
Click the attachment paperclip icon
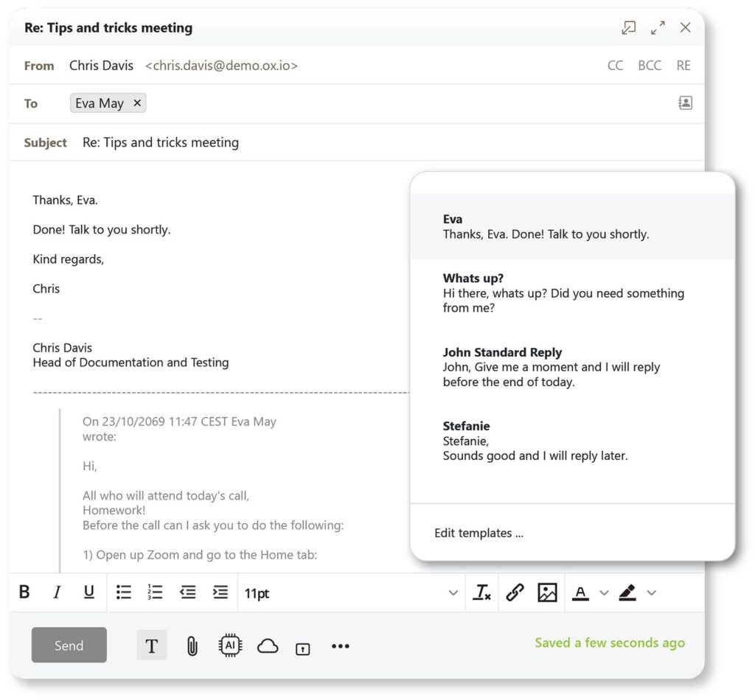point(192,646)
